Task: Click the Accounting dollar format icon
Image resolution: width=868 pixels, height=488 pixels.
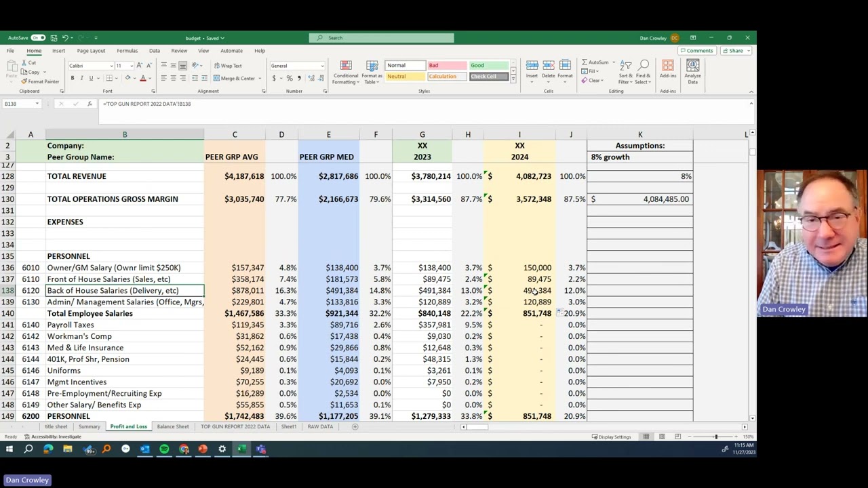Action: (274, 79)
